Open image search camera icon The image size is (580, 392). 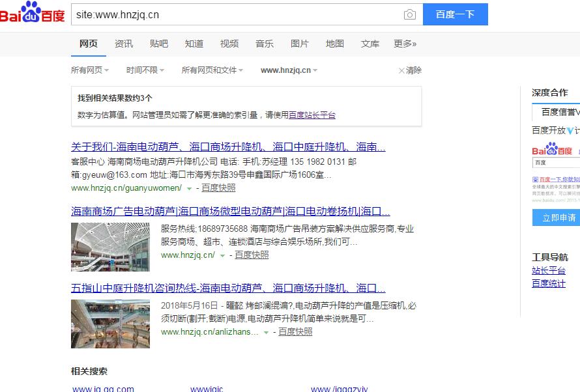point(409,14)
